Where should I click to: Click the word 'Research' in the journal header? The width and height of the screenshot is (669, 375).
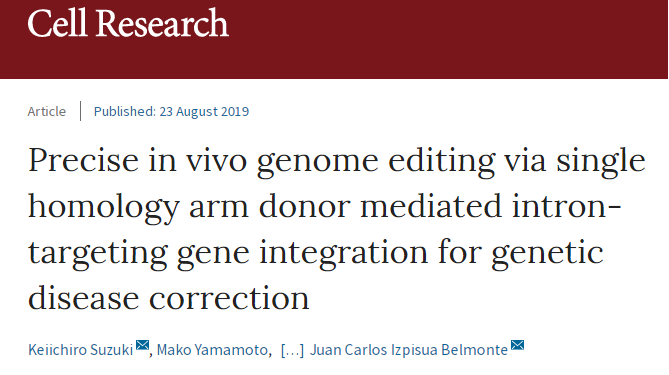click(162, 23)
